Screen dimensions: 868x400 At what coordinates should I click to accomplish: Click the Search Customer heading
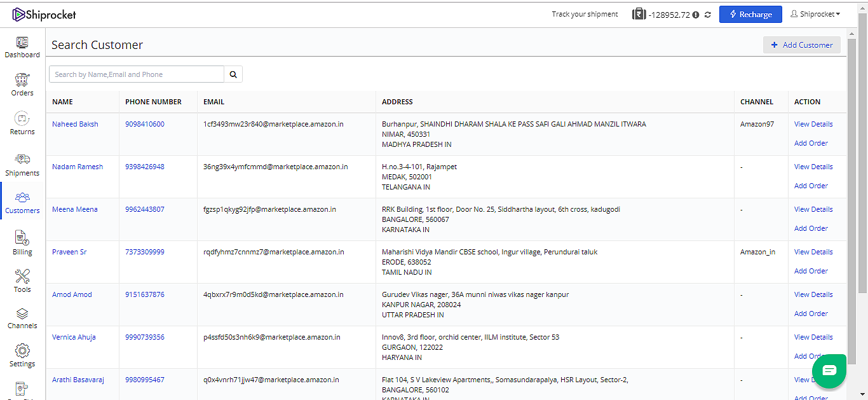click(x=97, y=45)
